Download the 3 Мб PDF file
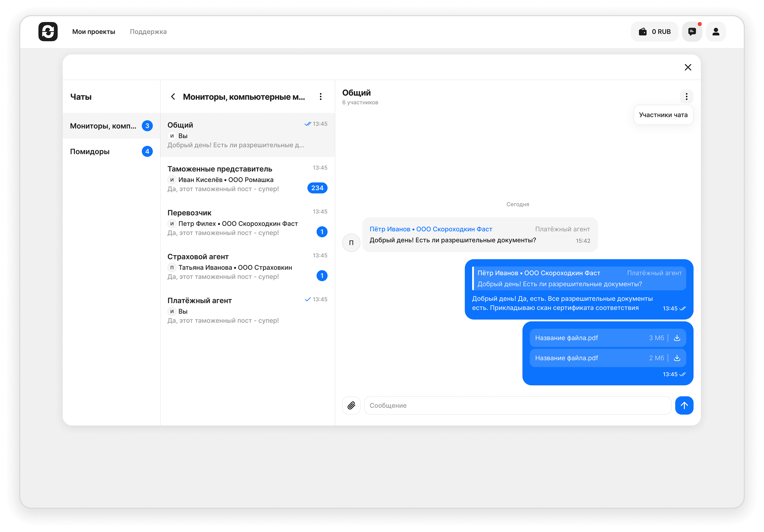 (677, 338)
